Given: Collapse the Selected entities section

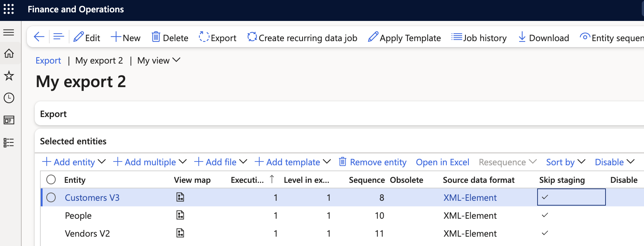Looking at the screenshot, I should (x=339, y=141).
